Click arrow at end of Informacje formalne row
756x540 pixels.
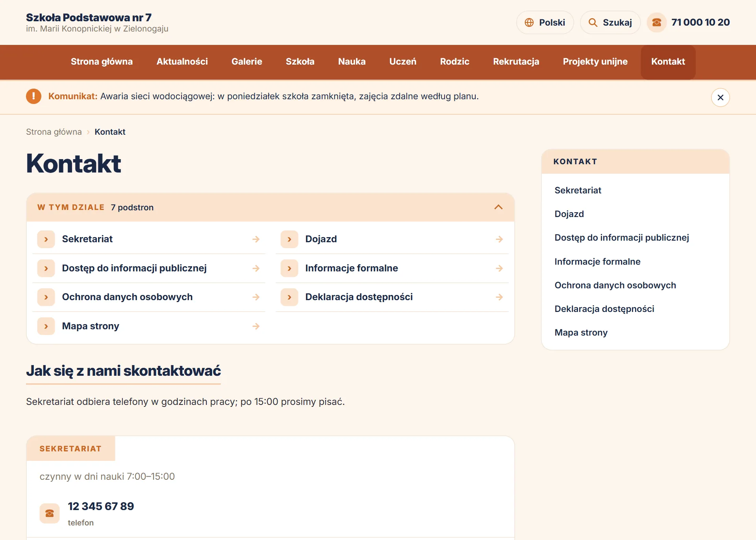(x=499, y=268)
